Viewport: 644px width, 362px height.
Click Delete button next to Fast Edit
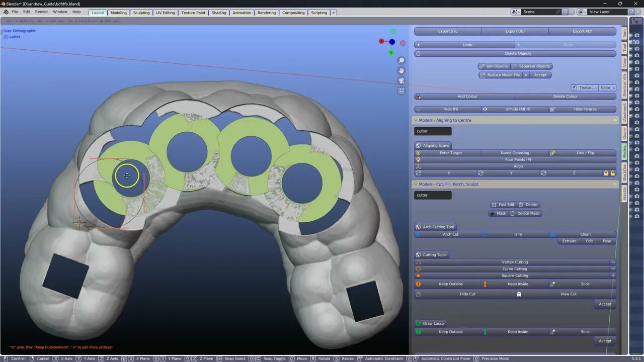click(x=528, y=205)
